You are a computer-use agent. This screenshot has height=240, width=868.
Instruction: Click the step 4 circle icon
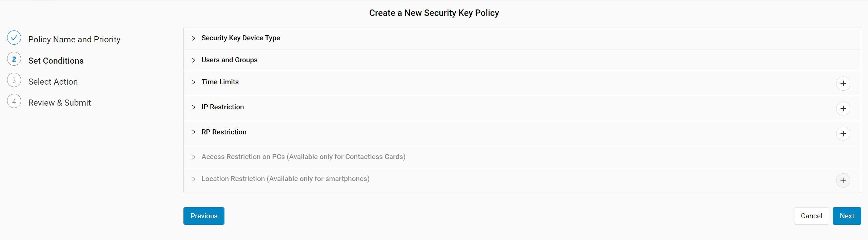[x=14, y=101]
